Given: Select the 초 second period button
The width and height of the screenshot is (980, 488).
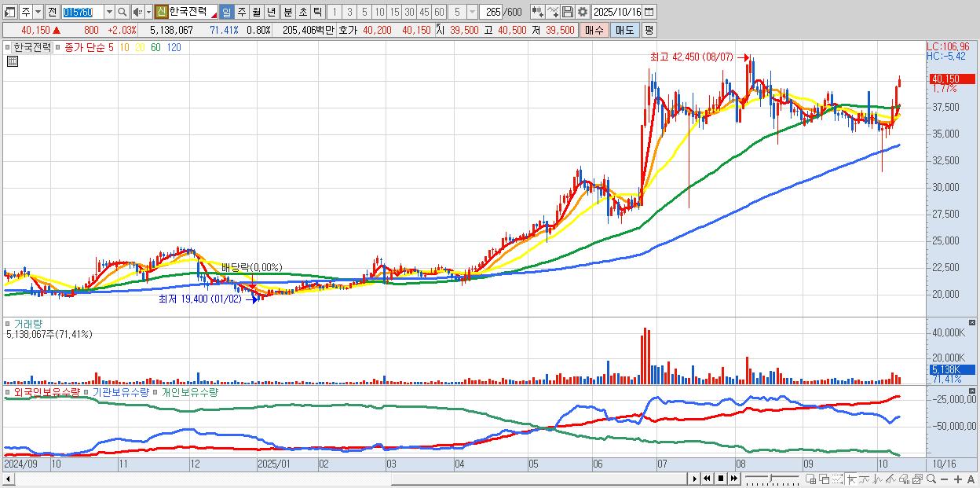Looking at the screenshot, I should point(302,12).
